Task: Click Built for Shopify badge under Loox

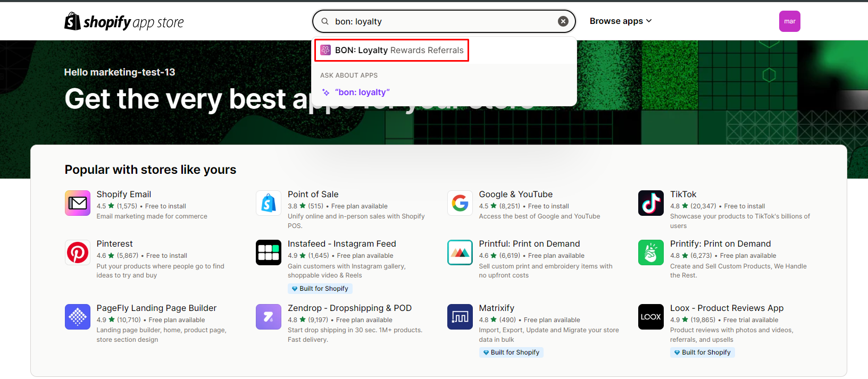Action: (x=703, y=352)
